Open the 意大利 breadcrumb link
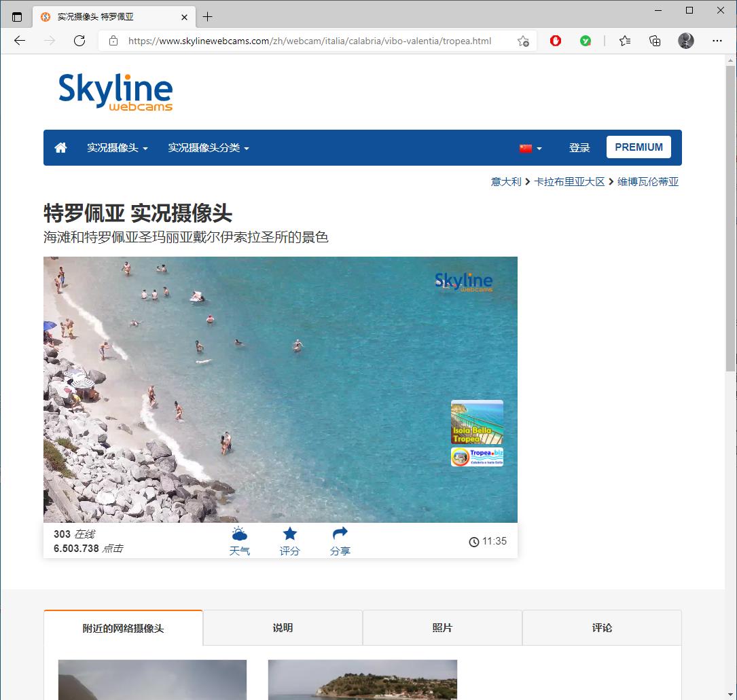The width and height of the screenshot is (737, 700). 506,181
